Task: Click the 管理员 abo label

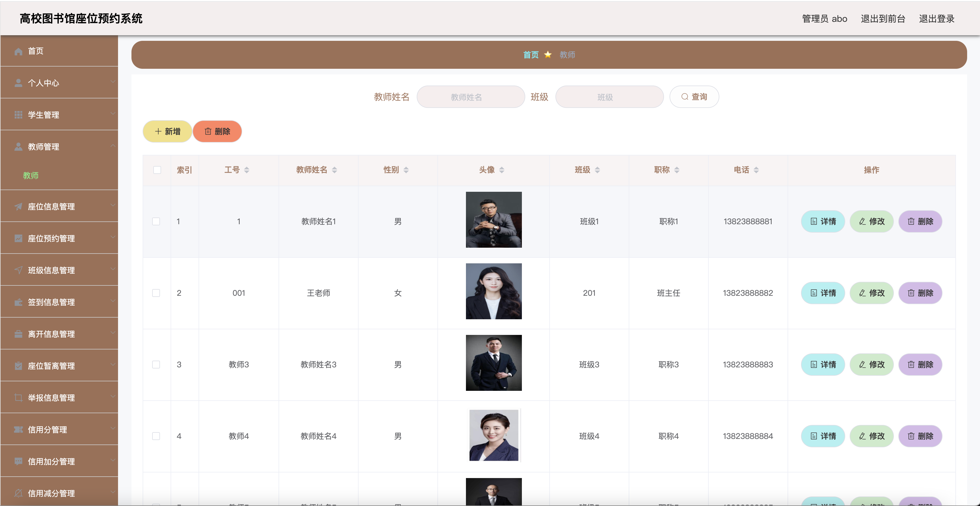Action: (824, 19)
